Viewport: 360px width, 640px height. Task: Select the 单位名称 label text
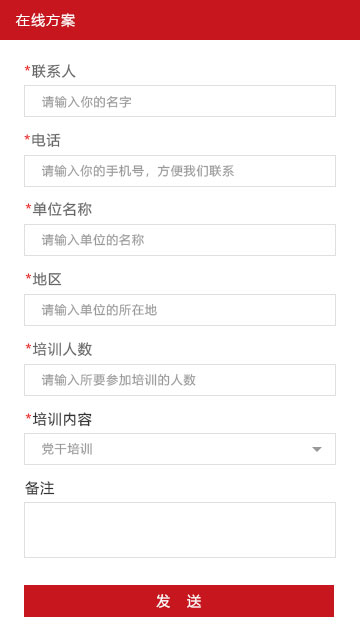pos(62,209)
